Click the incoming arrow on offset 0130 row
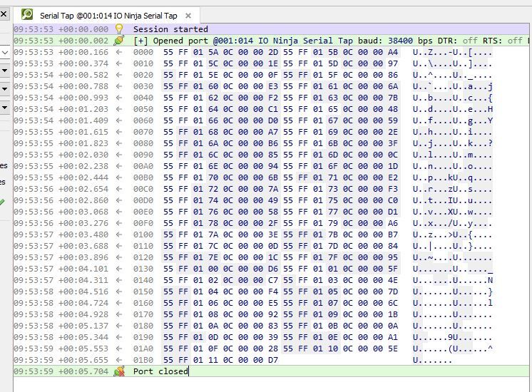The width and height of the screenshot is (532, 392). (x=119, y=269)
